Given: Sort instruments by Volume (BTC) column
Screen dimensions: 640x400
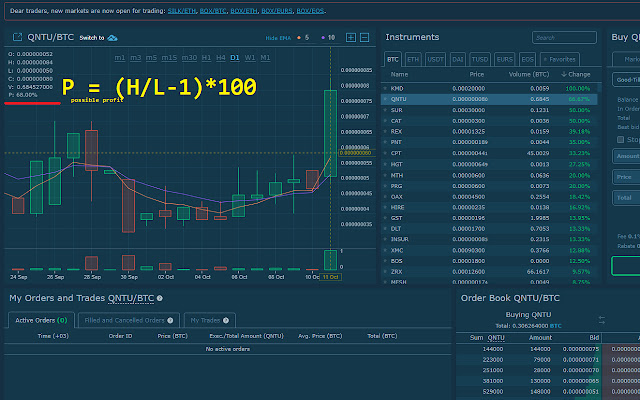Looking at the screenshot, I should click(529, 74).
